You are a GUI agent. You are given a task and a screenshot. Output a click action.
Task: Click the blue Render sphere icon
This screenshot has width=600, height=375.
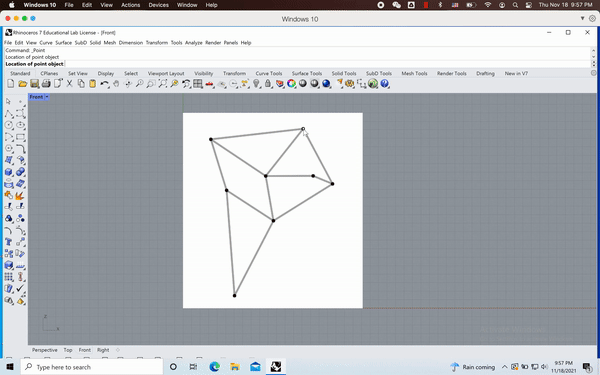(x=326, y=83)
